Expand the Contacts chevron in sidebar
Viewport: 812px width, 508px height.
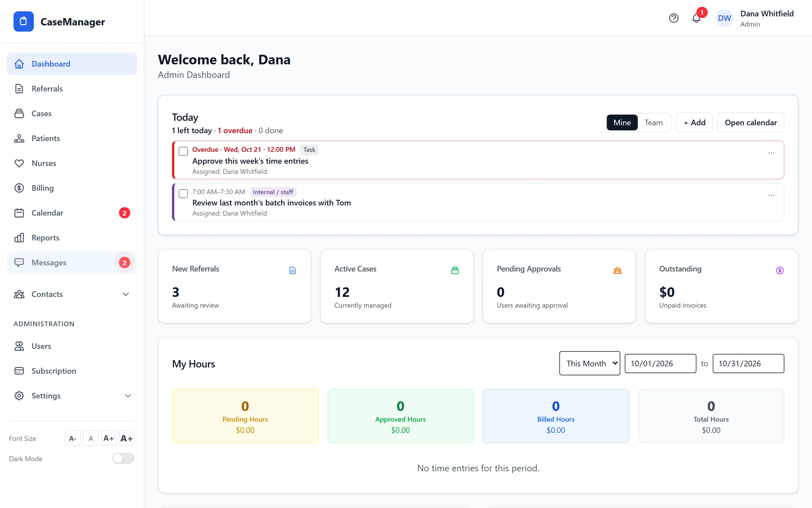coord(126,294)
